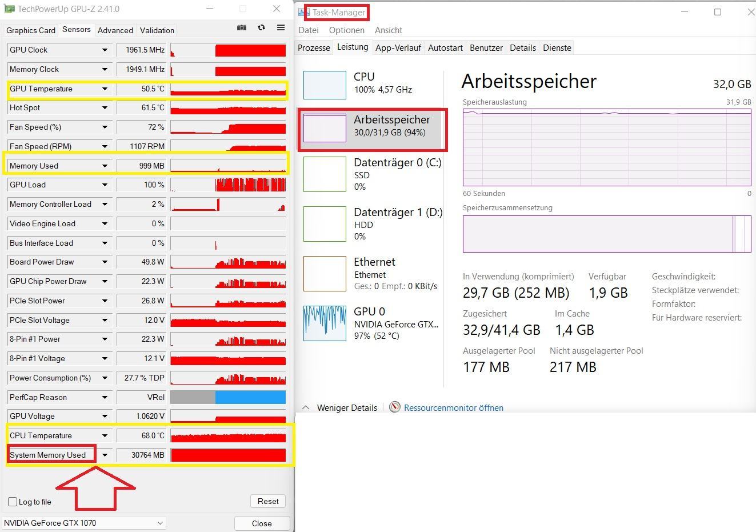
Task: Click the GPU-Z title bar app icon
Action: coord(8,9)
